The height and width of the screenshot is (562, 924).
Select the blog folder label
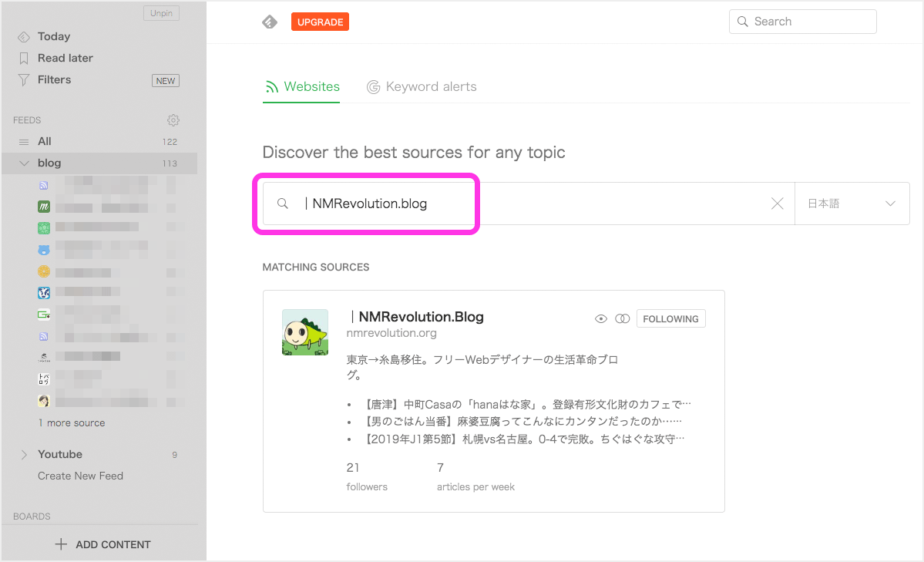tap(49, 163)
